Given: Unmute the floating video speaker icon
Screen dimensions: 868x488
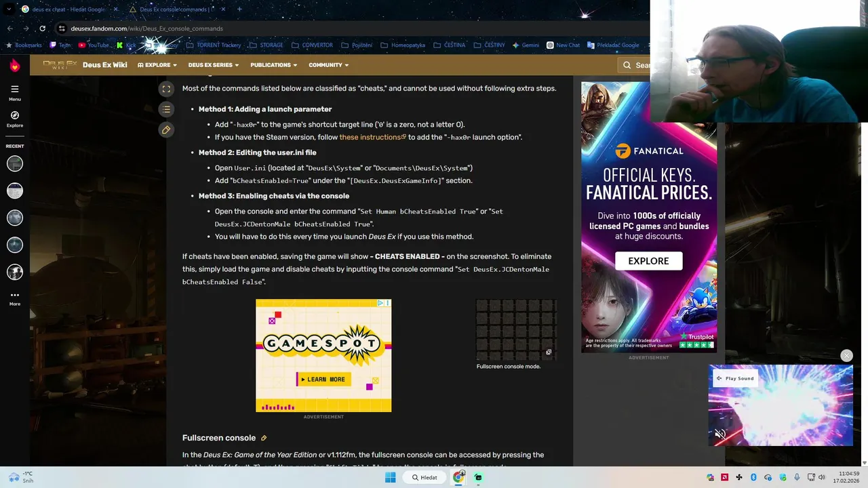Looking at the screenshot, I should tap(720, 434).
